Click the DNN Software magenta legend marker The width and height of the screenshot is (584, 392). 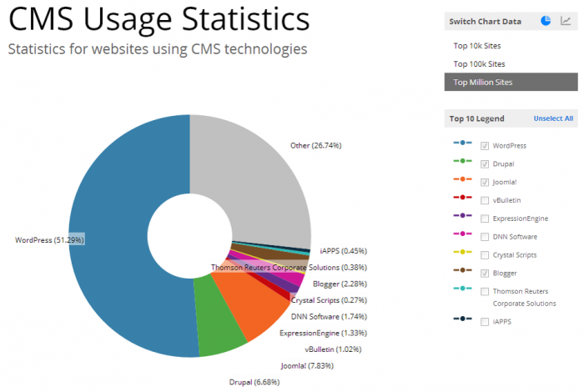[x=462, y=234]
